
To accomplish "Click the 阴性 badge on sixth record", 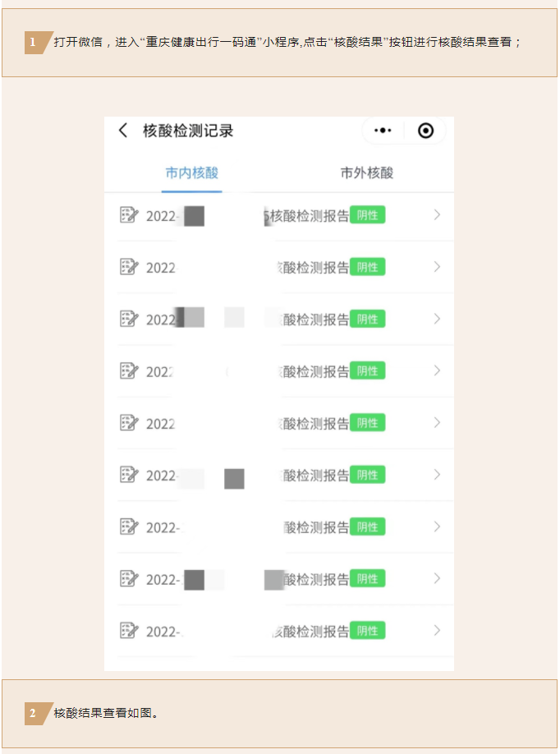I will tap(367, 475).
